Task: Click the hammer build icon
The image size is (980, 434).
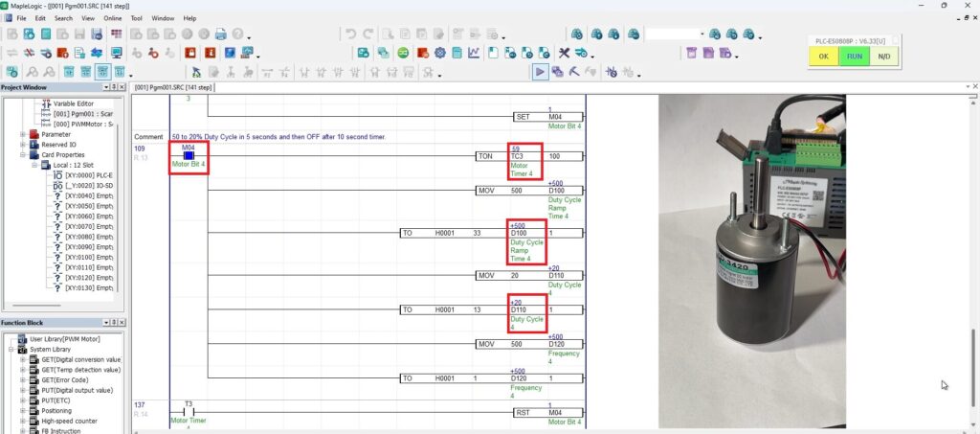Action: [x=574, y=72]
